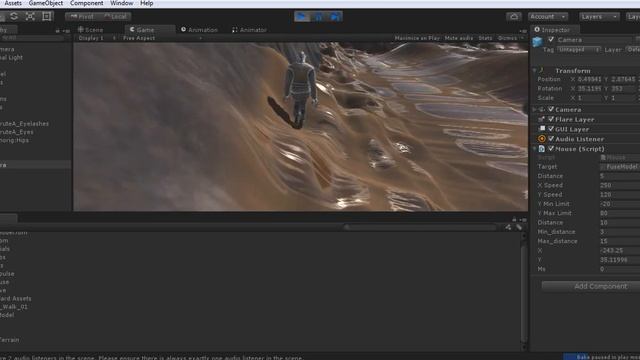Toggle the Mouse (Script) checkbox
The height and width of the screenshot is (360, 640).
(551, 149)
